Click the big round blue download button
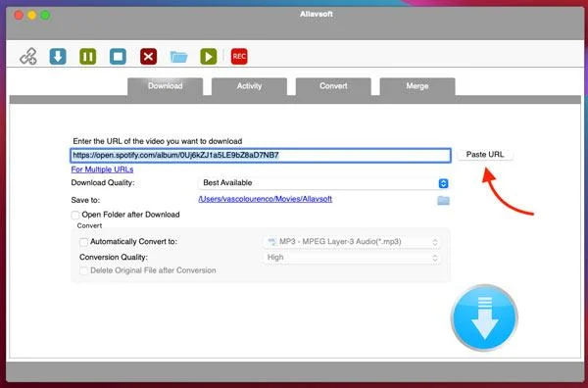The height and width of the screenshot is (388, 588). pyautogui.click(x=484, y=317)
